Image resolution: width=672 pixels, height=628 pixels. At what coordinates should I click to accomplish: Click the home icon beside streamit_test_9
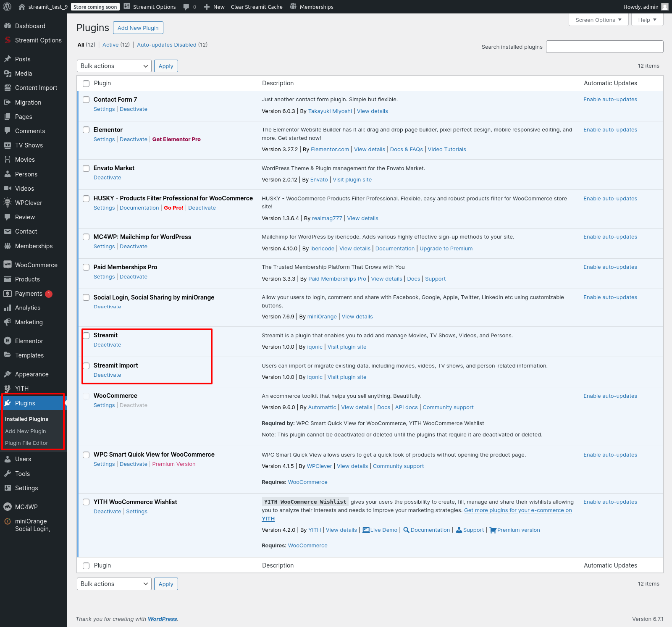point(22,7)
